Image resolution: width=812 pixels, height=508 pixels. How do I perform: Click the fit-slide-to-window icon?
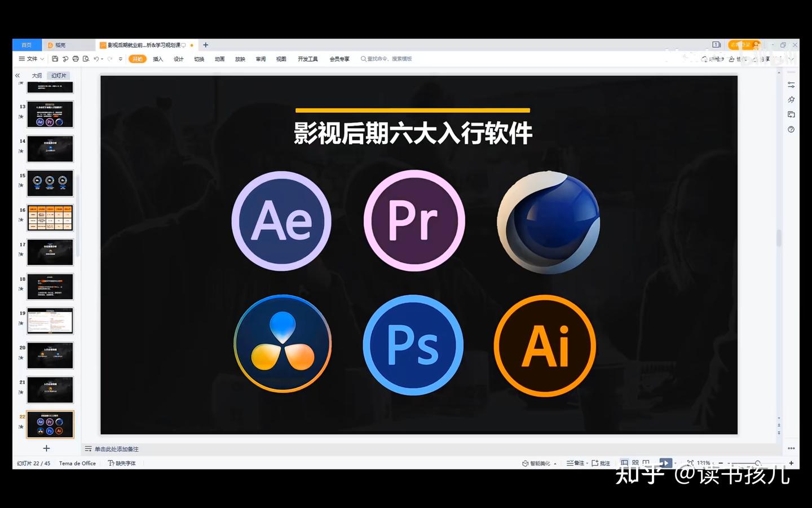pos(690,463)
